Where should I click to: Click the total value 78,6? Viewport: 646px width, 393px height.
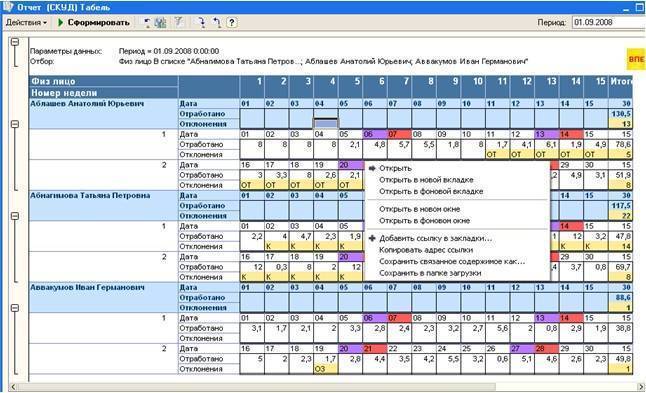coord(621,145)
